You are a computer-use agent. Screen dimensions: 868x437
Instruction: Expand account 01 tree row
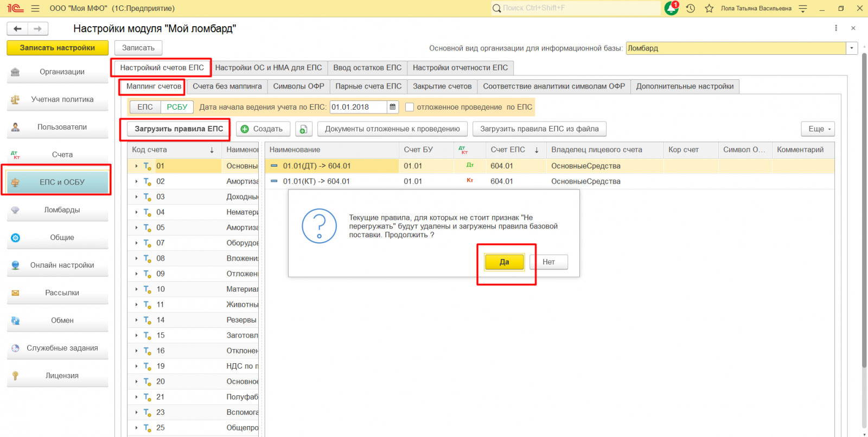click(x=136, y=166)
